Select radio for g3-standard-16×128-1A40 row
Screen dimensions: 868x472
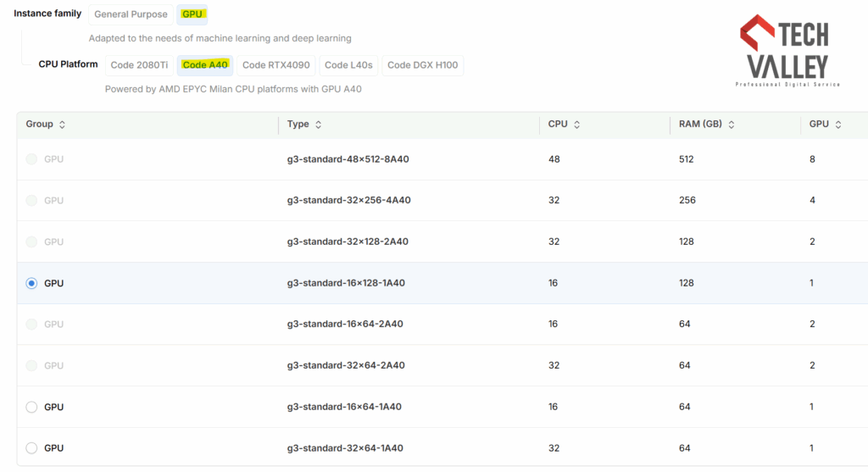click(x=31, y=283)
